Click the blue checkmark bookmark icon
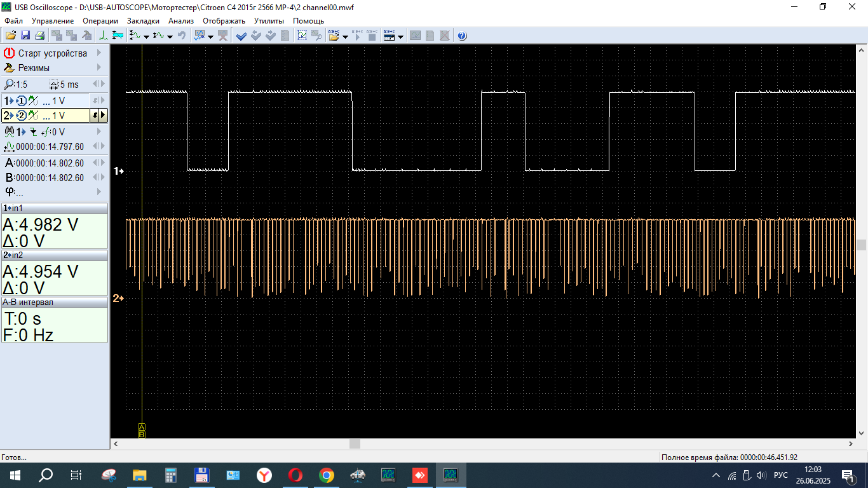Screen dimensions: 868x488 [241, 36]
